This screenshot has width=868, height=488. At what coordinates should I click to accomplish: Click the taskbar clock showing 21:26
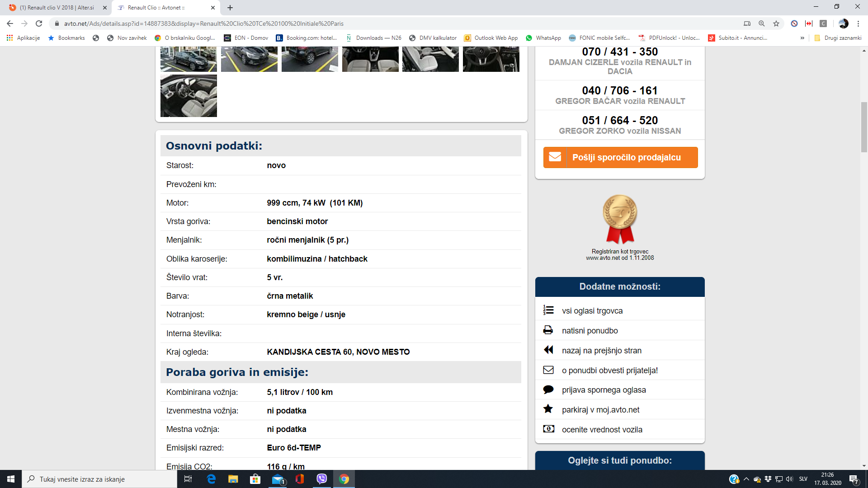coord(828,479)
